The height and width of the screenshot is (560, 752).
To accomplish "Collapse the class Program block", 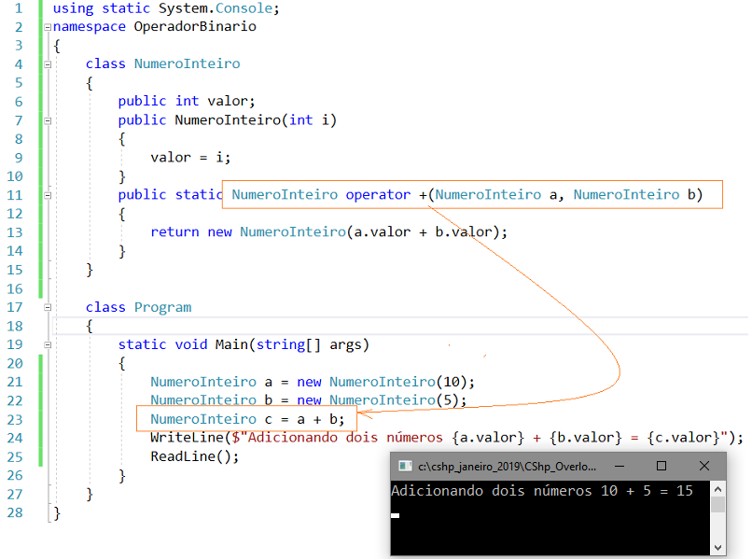I will 48,308.
